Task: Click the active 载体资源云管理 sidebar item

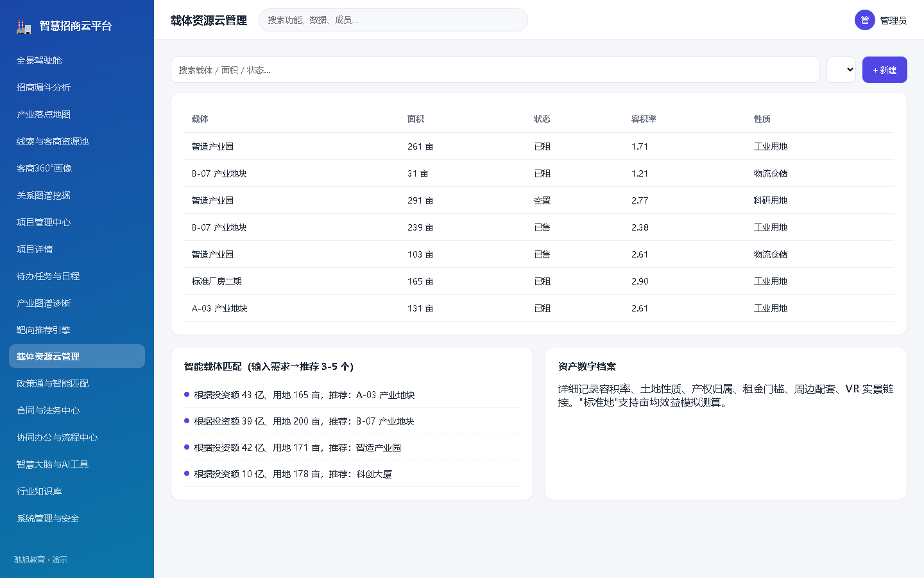Action: (77, 356)
